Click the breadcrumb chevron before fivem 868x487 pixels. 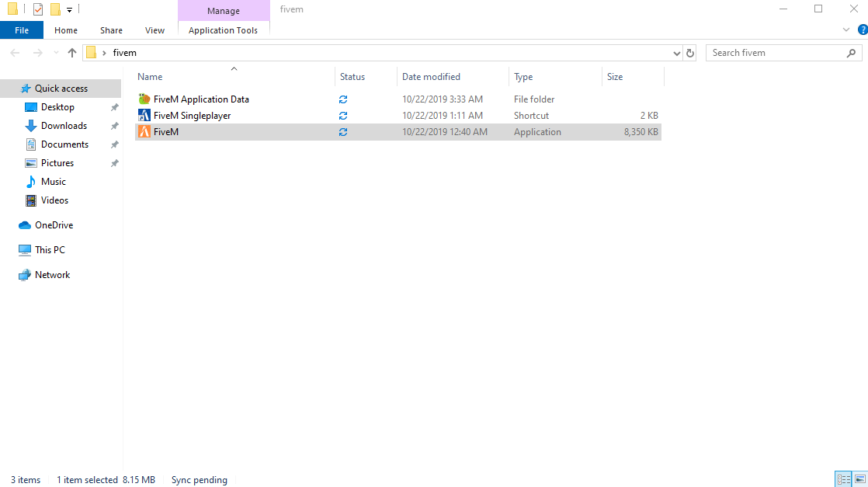point(104,53)
